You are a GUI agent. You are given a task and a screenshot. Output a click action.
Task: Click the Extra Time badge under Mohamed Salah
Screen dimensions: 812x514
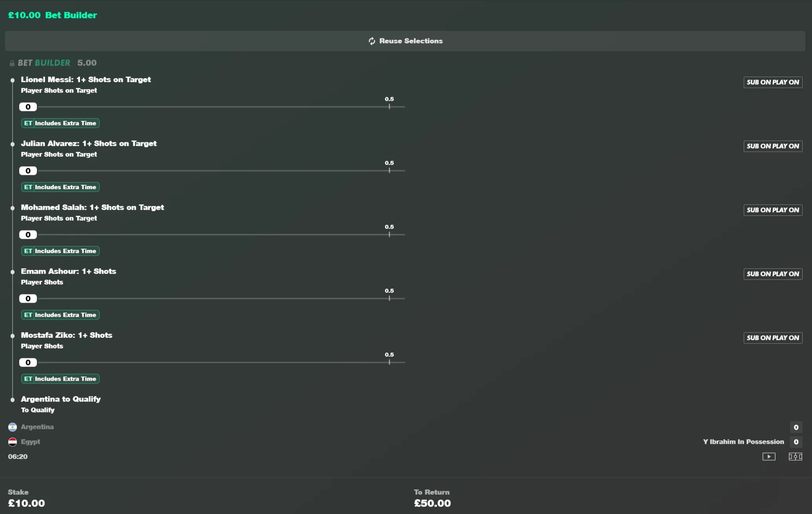tap(60, 251)
